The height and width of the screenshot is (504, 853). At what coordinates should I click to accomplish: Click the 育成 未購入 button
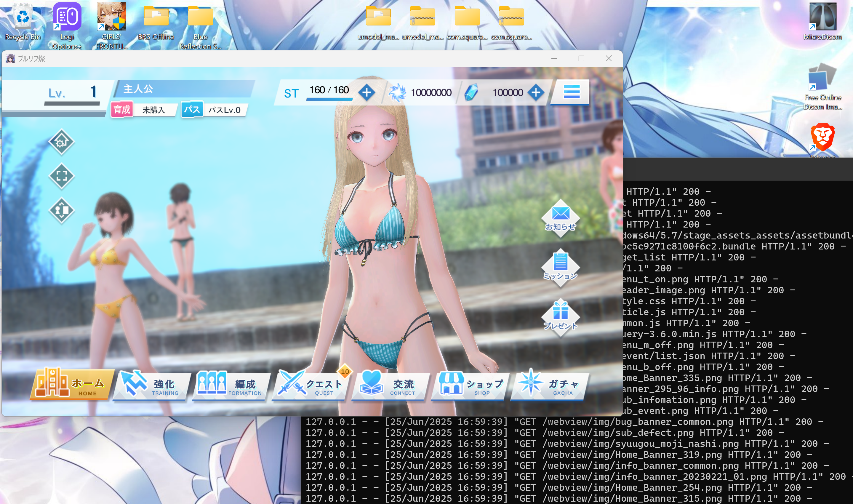tap(144, 110)
